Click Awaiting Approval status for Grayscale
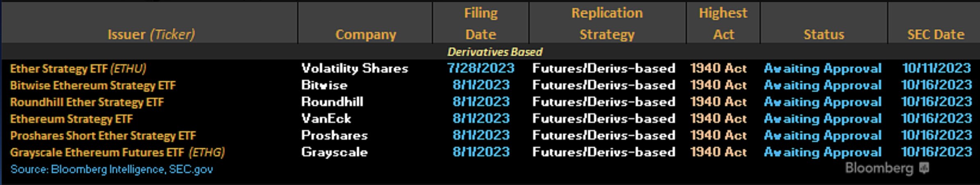980x185 pixels. point(823,153)
